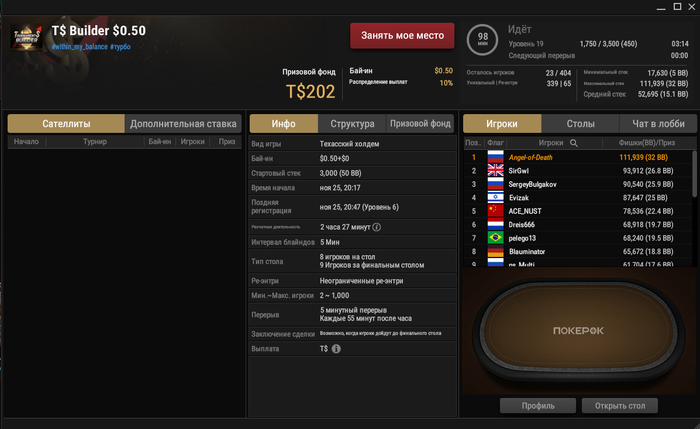Select player Evizak in list
The height and width of the screenshot is (429, 700).
click(578, 197)
